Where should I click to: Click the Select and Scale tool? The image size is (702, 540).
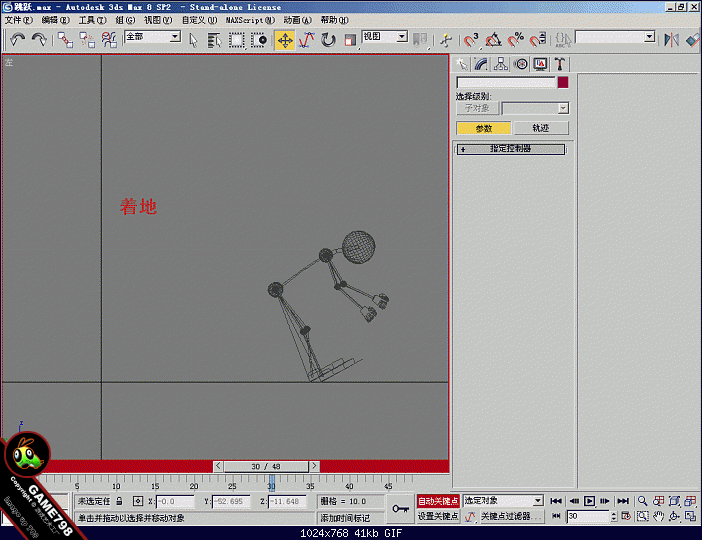350,40
